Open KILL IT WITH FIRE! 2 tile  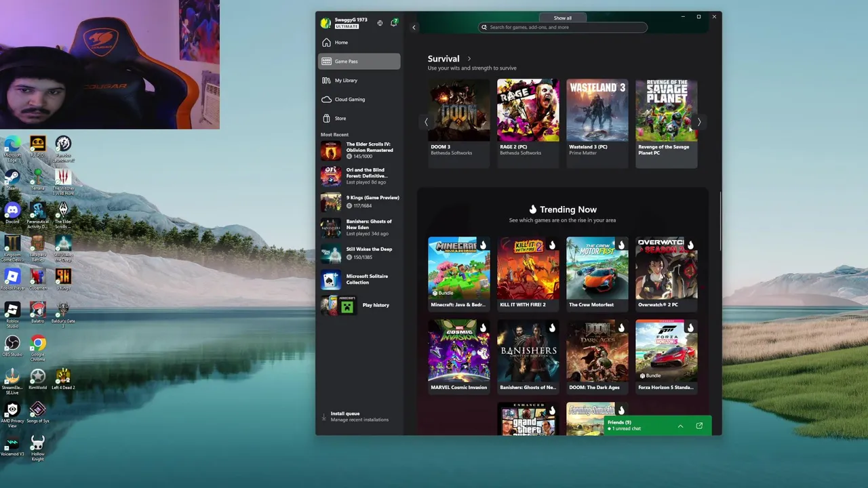point(528,273)
